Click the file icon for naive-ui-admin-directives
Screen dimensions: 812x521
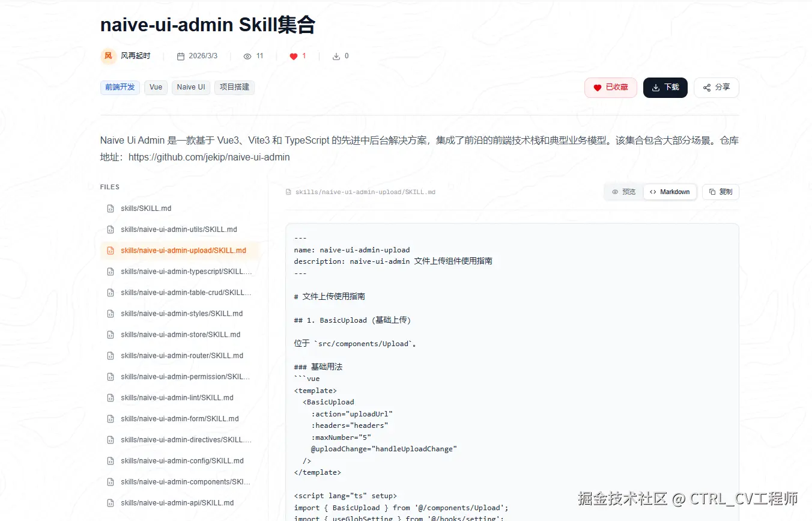coord(111,440)
